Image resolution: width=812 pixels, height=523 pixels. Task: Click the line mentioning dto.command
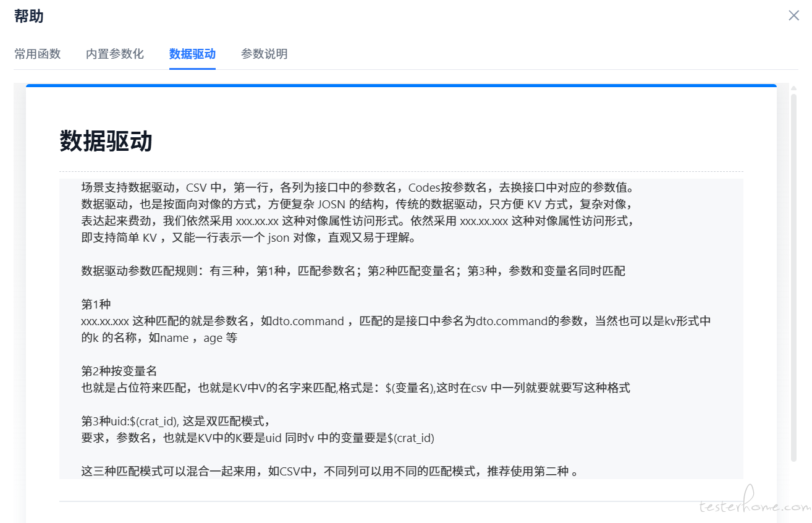[395, 321]
